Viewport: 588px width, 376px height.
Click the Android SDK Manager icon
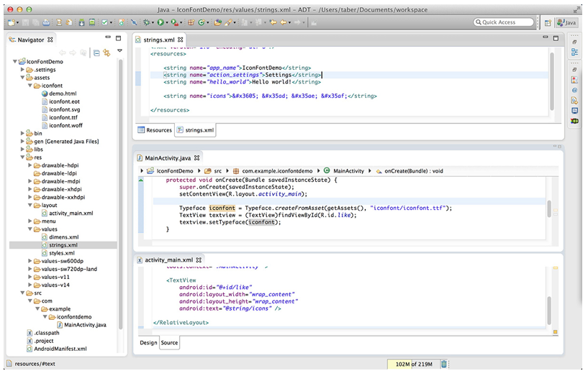81,23
